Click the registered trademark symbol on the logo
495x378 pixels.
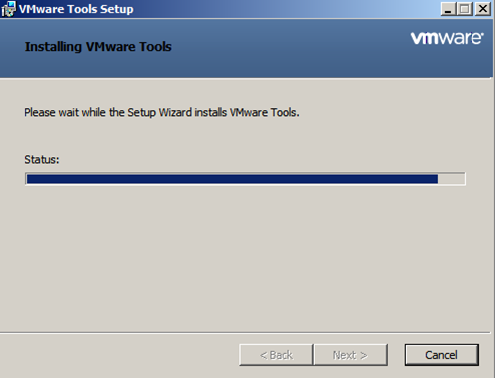[x=482, y=33]
